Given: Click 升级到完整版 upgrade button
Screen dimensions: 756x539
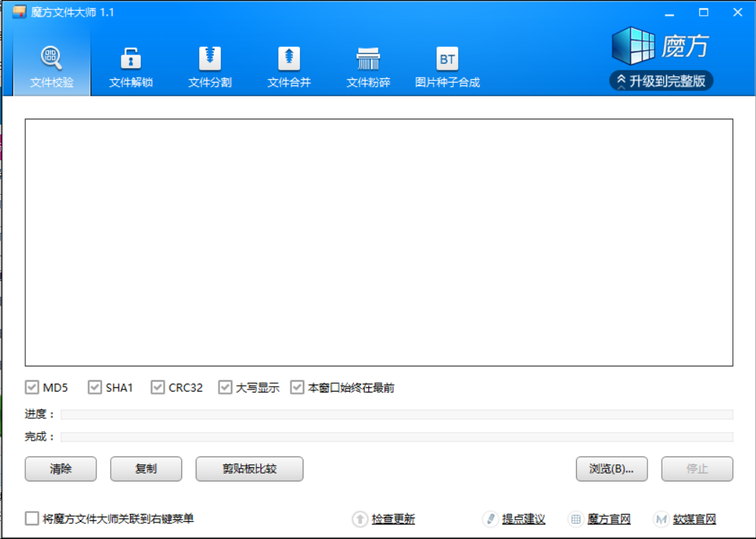Looking at the screenshot, I should coord(661,81).
